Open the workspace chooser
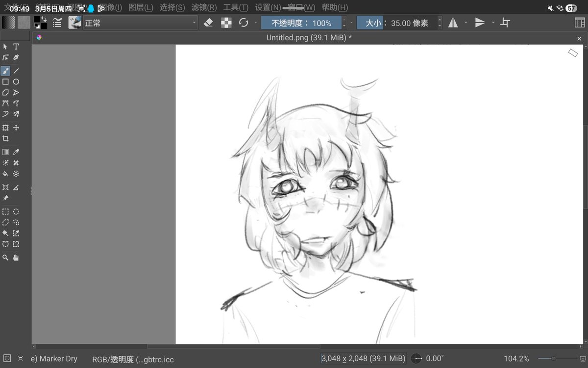This screenshot has height=368, width=588. click(x=580, y=23)
